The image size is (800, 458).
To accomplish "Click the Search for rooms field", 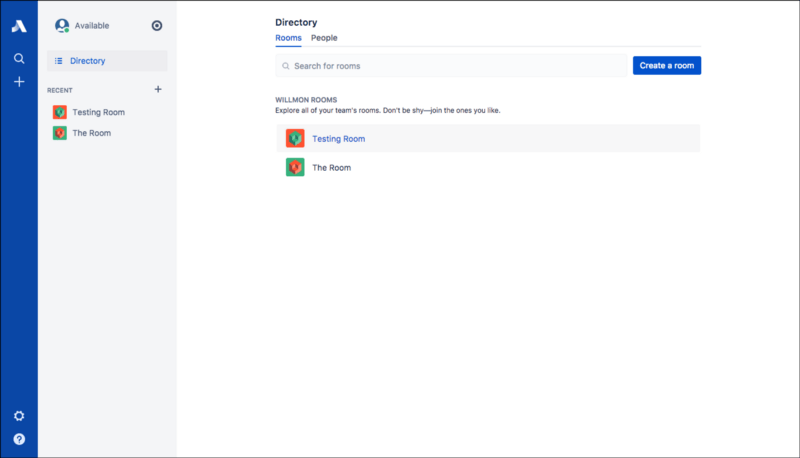I will 452,66.
